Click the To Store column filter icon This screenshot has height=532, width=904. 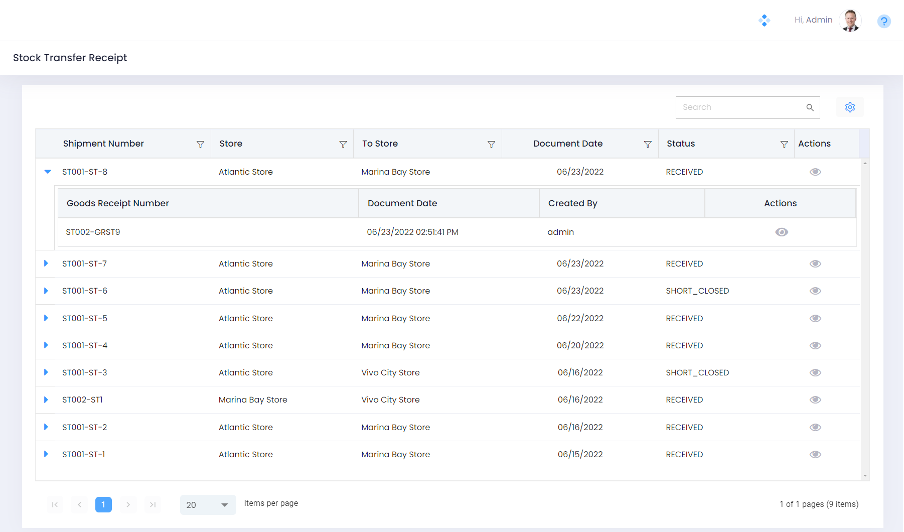point(491,144)
